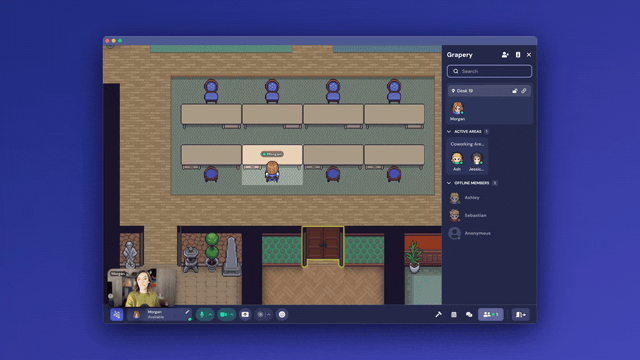
Task: Click the Search field in participants panel
Action: pos(489,71)
